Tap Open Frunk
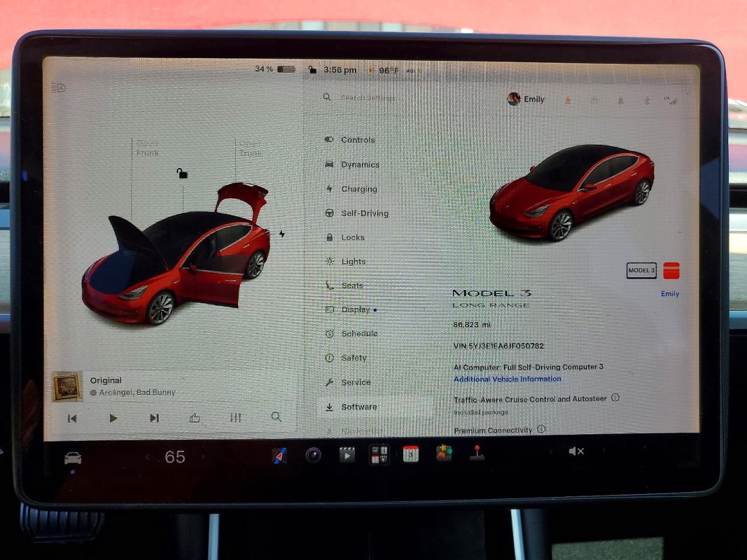Viewport: 747px width, 560px height. click(147, 148)
